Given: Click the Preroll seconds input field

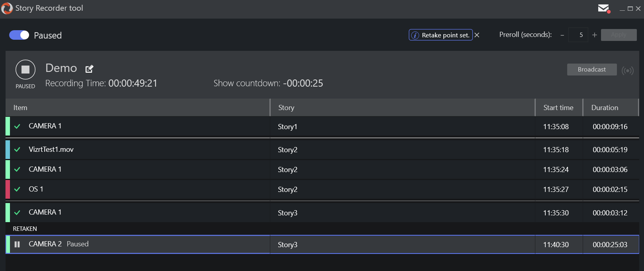Looking at the screenshot, I should click(x=578, y=35).
